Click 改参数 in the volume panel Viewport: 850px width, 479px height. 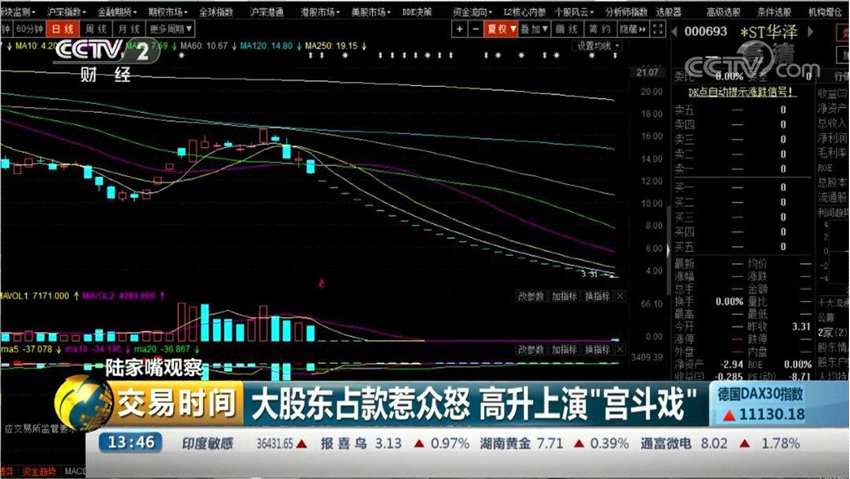point(530,296)
